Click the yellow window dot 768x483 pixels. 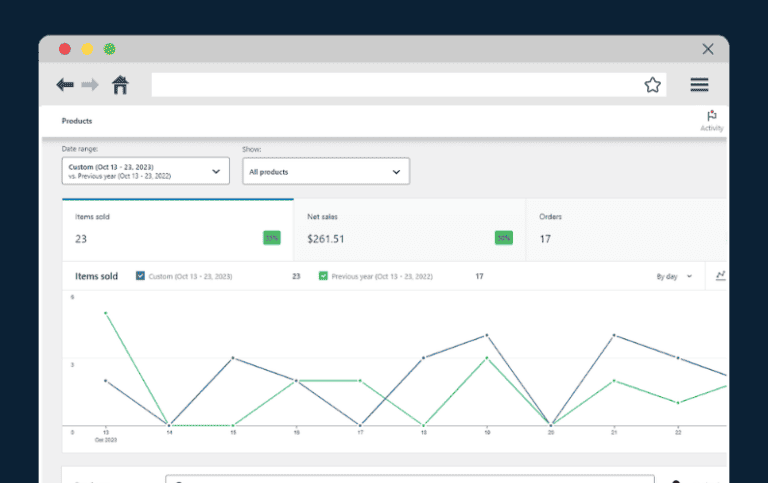point(87,49)
